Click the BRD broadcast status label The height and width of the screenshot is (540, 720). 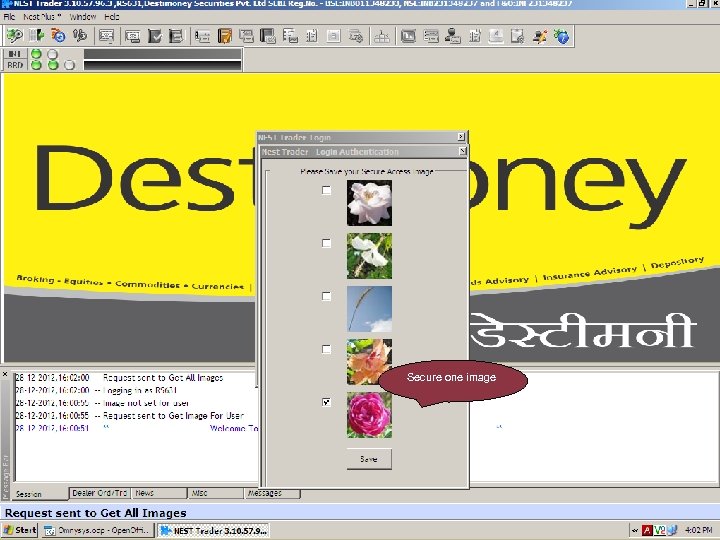[x=15, y=65]
